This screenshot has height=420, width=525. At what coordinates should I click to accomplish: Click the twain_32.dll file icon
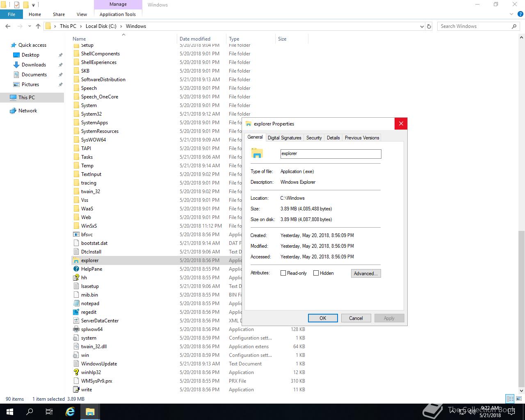click(x=76, y=347)
